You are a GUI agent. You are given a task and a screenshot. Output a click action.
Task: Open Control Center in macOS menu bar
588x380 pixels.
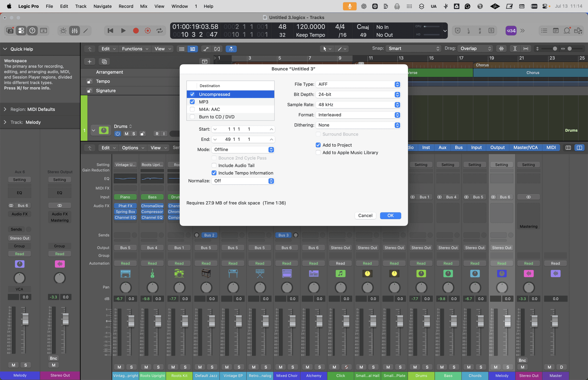click(x=545, y=6)
